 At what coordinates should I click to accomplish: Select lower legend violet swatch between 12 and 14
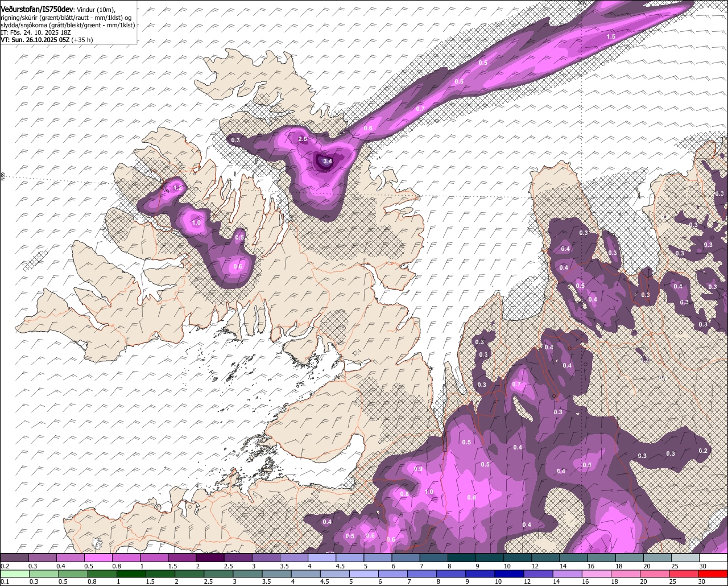tap(537, 573)
